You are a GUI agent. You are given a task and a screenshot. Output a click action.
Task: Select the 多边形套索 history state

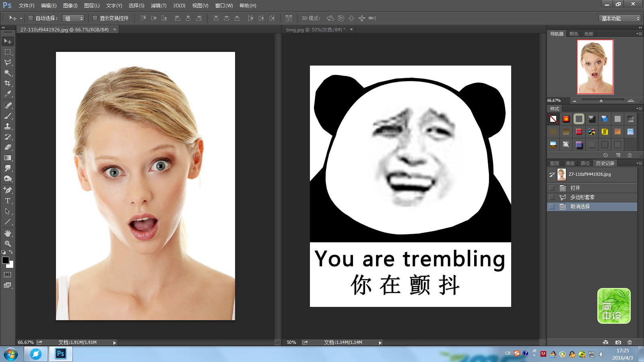[582, 197]
